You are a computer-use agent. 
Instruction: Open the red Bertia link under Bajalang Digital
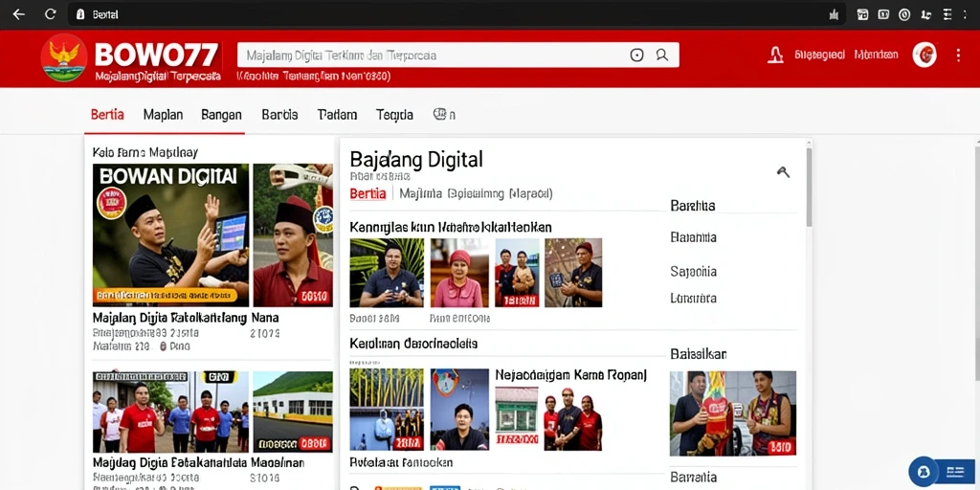(x=367, y=193)
